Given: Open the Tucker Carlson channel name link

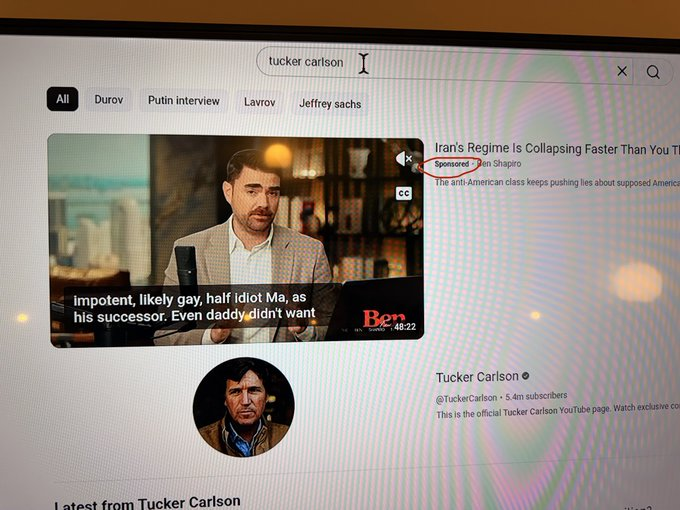Looking at the screenshot, I should [x=477, y=377].
